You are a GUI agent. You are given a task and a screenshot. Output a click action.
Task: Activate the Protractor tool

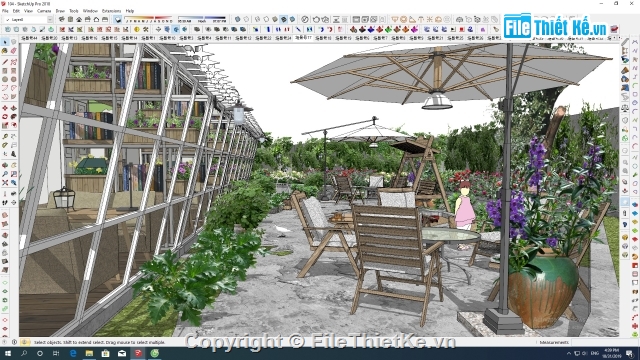coord(5,145)
